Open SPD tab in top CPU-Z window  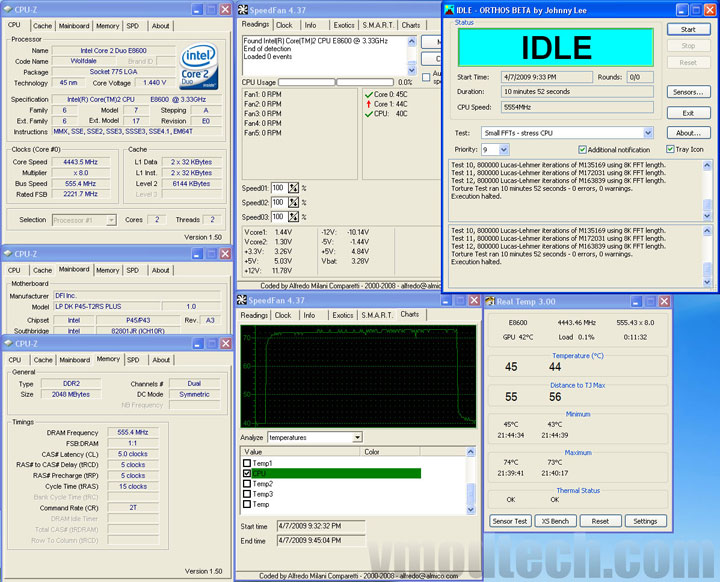pos(132,26)
